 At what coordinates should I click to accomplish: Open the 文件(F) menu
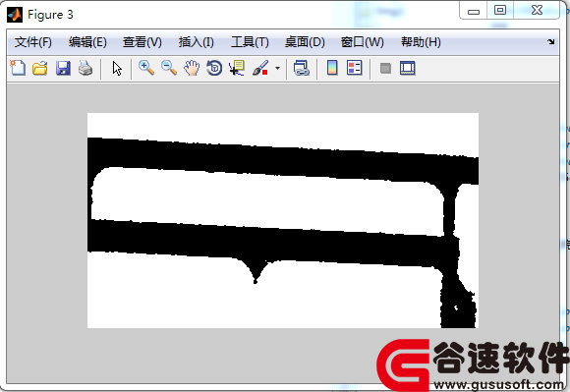[33, 42]
